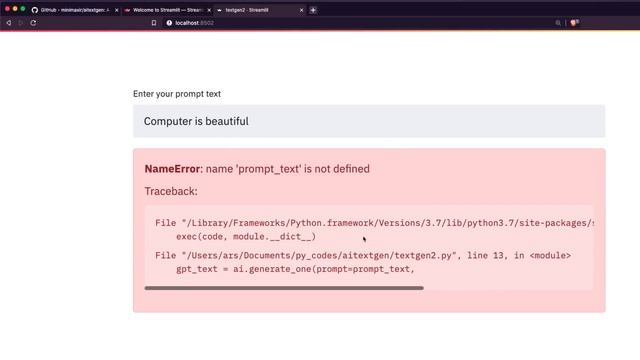640x360 pixels.
Task: Click the traceback line with site-packages path
Action: click(x=374, y=223)
